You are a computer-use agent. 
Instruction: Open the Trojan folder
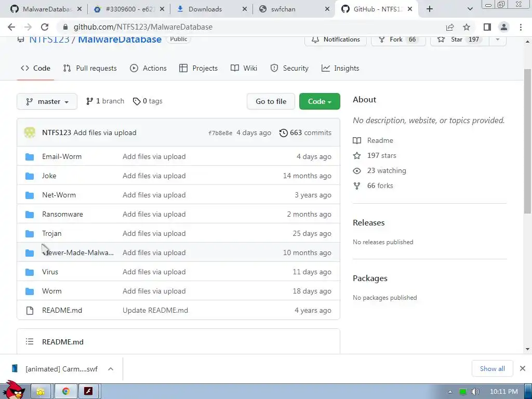51,233
